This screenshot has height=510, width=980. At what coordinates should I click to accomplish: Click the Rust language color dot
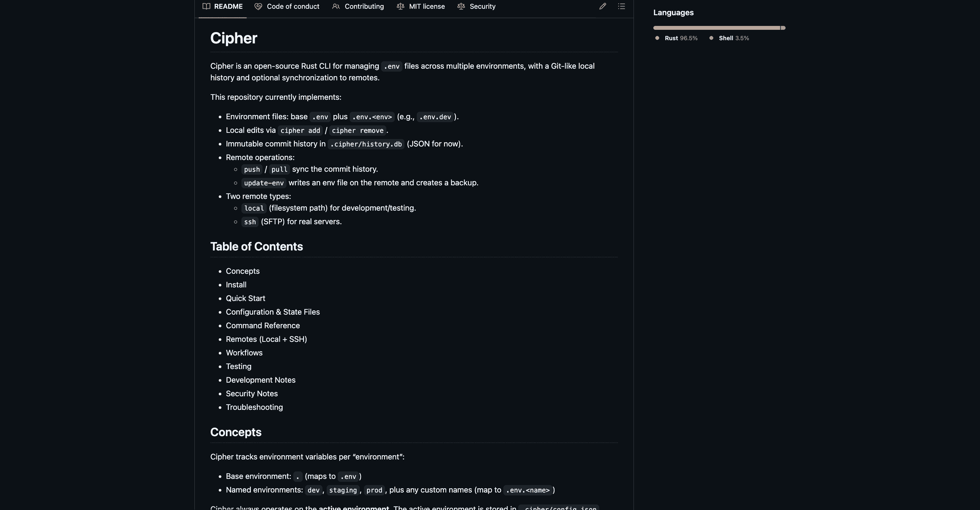point(657,38)
